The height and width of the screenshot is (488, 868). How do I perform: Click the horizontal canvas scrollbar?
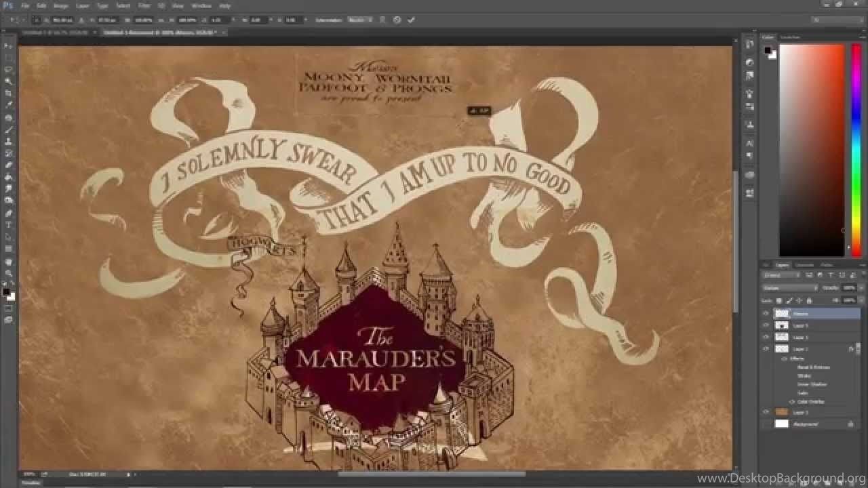(x=432, y=474)
